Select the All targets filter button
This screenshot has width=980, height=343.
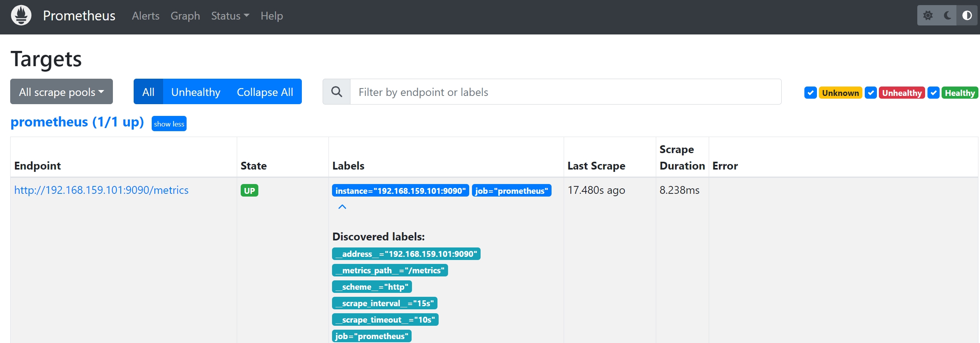(x=148, y=92)
